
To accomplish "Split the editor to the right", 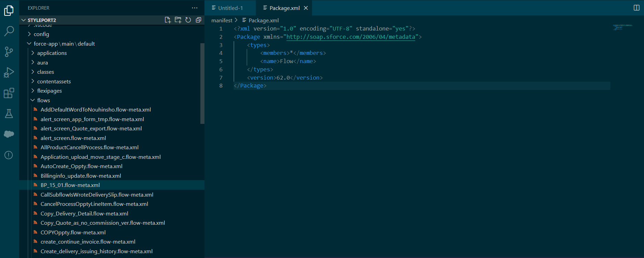I will coord(636,8).
